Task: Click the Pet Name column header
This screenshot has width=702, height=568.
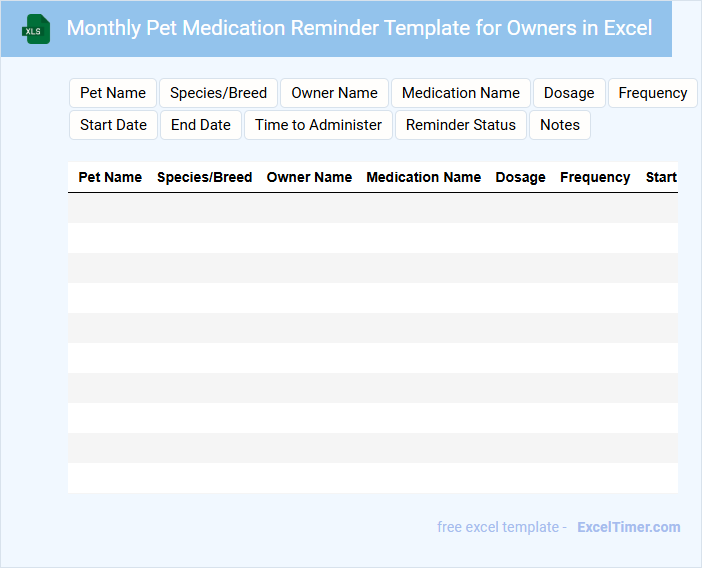Action: pyautogui.click(x=110, y=177)
